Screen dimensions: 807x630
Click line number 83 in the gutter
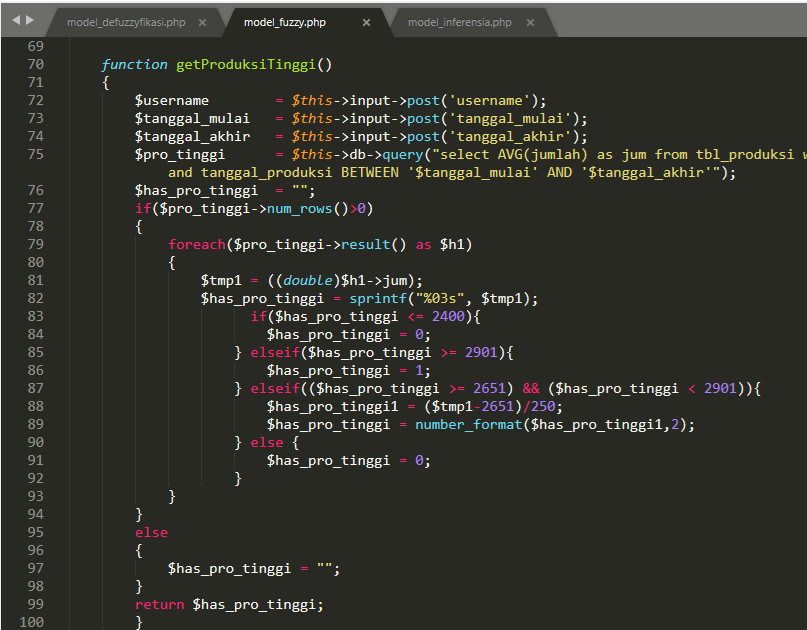[32, 316]
